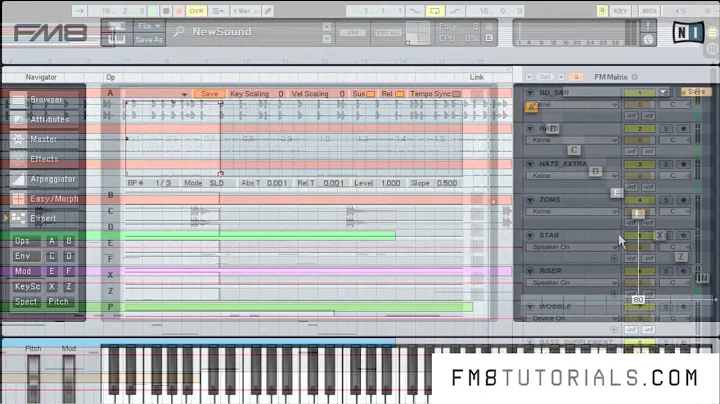Click the pan control C on HATS_EXTRA
Screen dimensions: 720x404
click(x=674, y=175)
